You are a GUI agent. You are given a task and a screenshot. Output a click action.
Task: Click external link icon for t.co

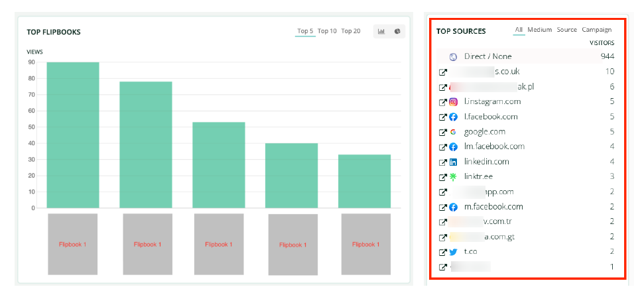[x=443, y=253]
